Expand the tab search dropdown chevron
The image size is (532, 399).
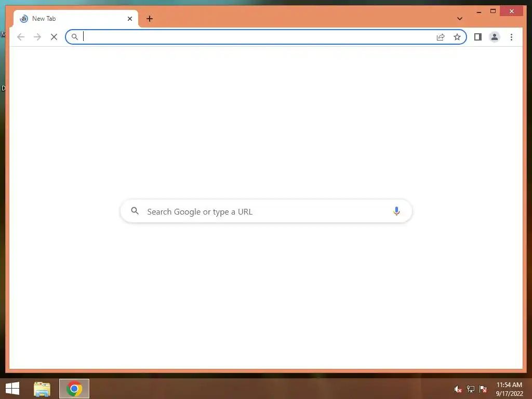460,19
